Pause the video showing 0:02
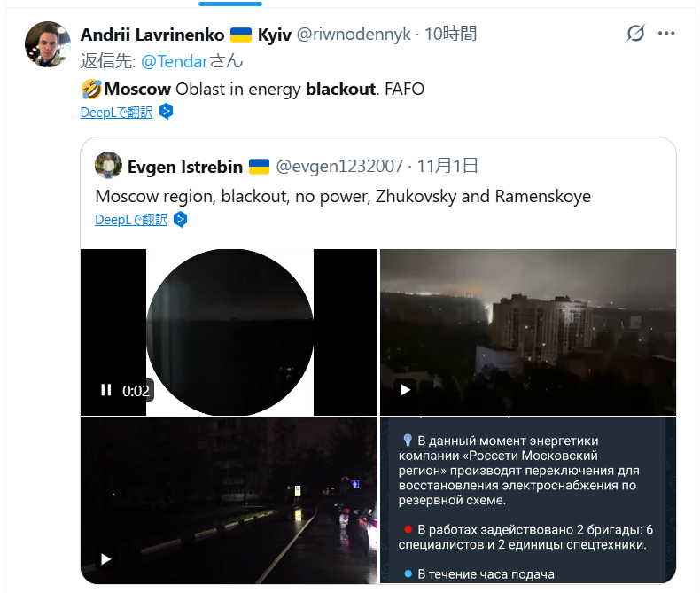This screenshot has height=593, width=700. 106,390
